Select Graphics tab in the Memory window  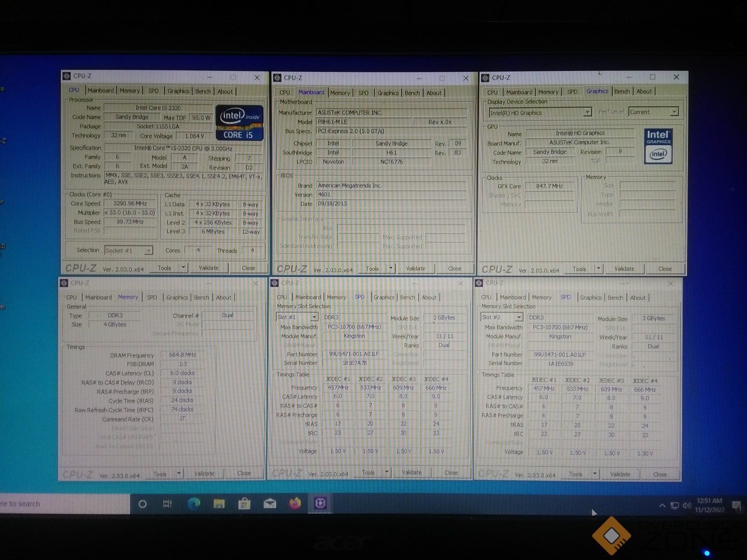177,297
